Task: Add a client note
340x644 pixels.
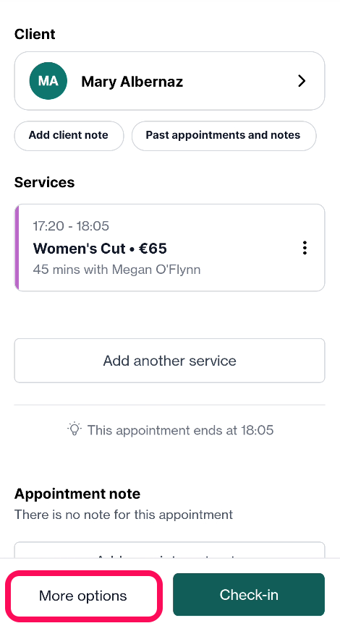Action: [x=69, y=136]
